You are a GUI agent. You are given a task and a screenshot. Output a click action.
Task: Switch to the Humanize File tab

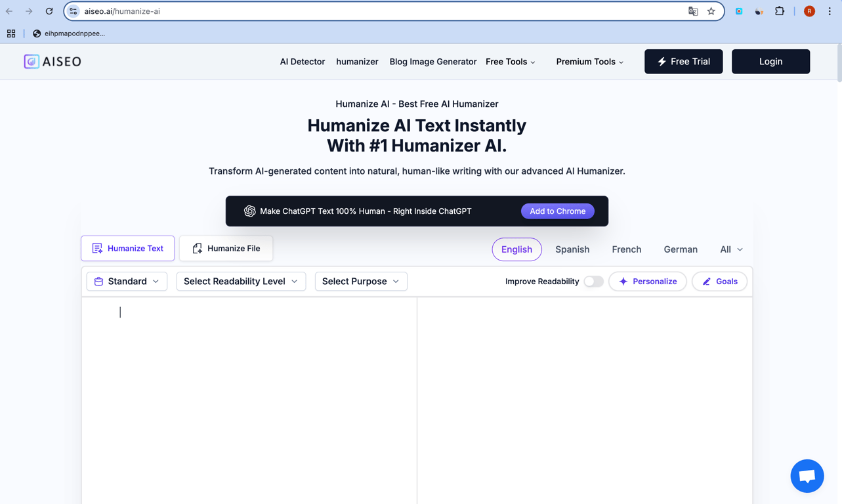pyautogui.click(x=226, y=248)
